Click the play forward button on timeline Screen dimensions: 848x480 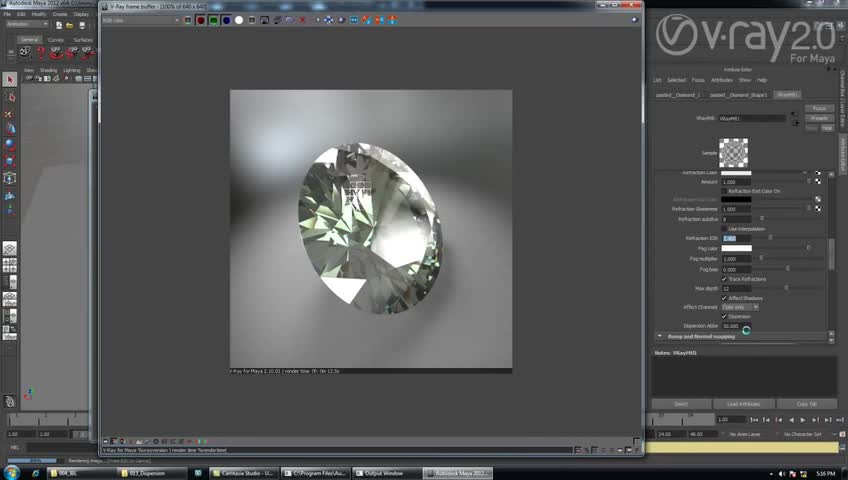pyautogui.click(x=803, y=419)
